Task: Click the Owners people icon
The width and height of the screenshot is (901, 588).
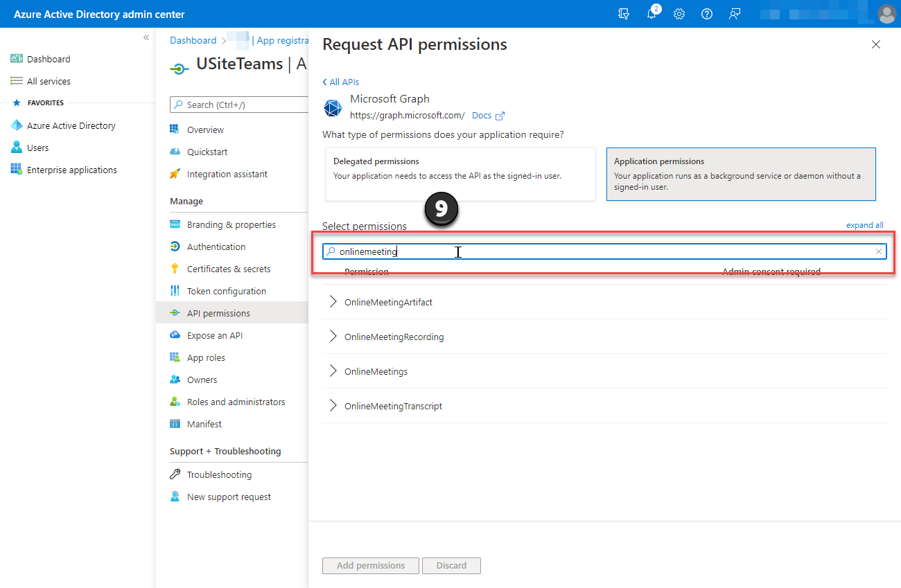Action: [175, 380]
